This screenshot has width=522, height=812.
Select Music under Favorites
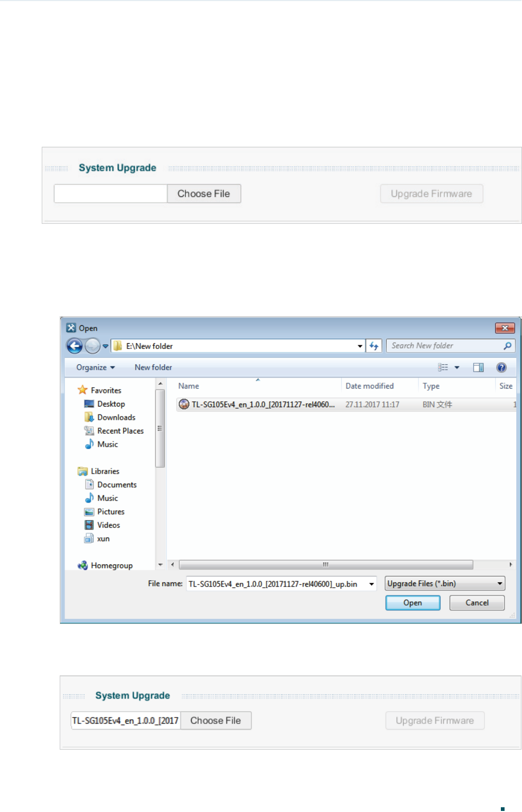click(108, 445)
